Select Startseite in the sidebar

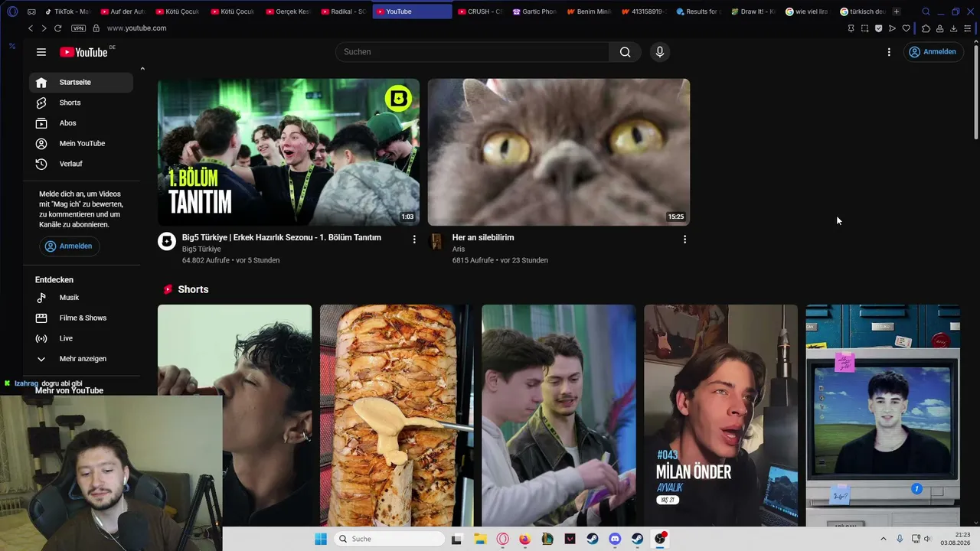[81, 83]
